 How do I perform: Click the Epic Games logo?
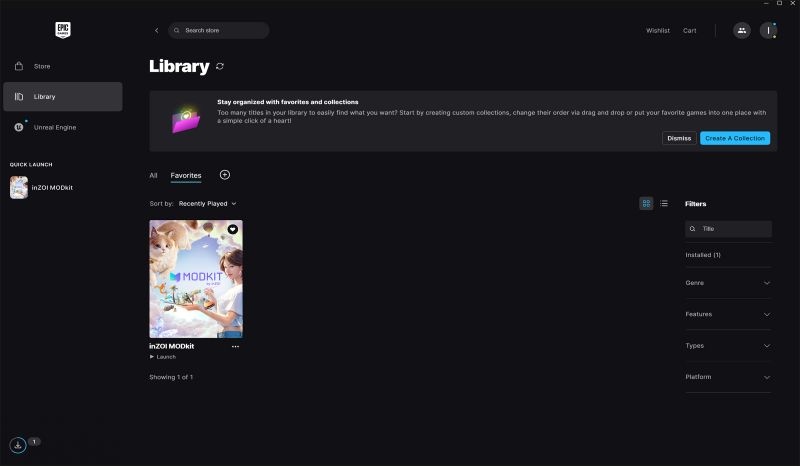coord(63,30)
